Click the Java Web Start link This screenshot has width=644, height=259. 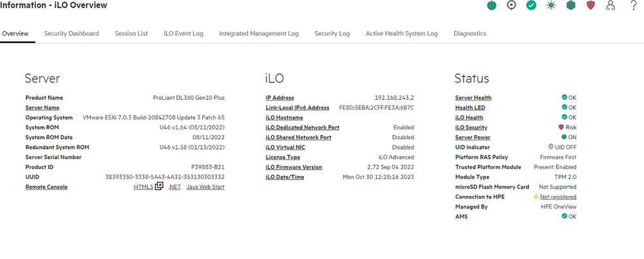(205, 187)
